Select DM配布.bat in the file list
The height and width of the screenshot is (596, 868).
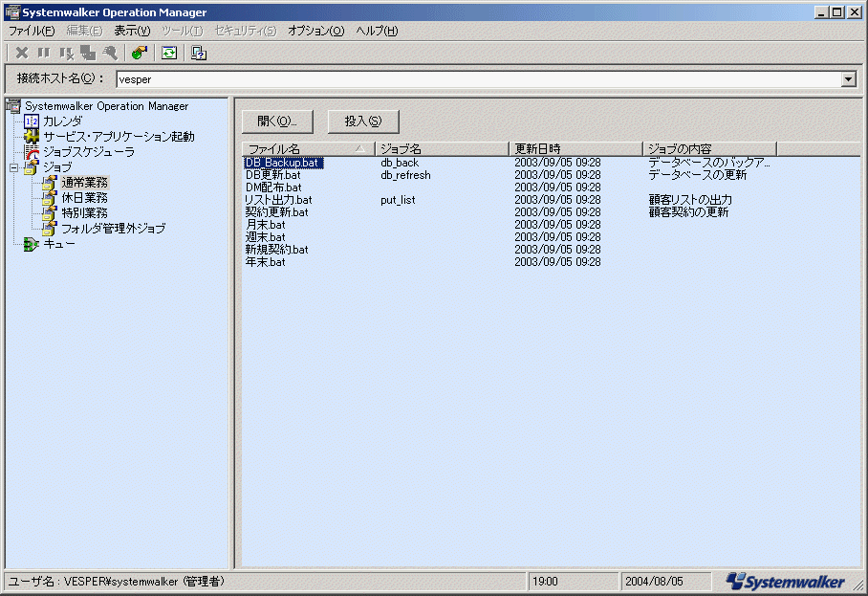click(x=273, y=188)
